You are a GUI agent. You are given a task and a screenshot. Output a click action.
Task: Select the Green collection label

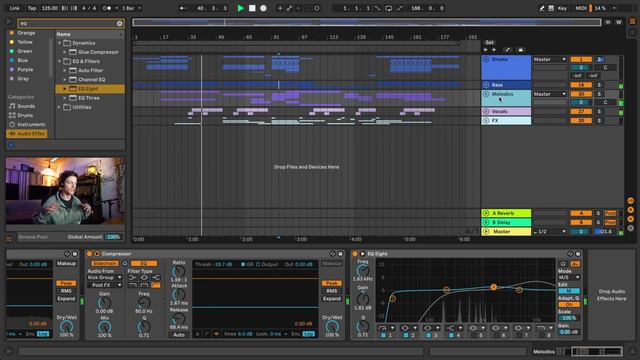(x=24, y=51)
